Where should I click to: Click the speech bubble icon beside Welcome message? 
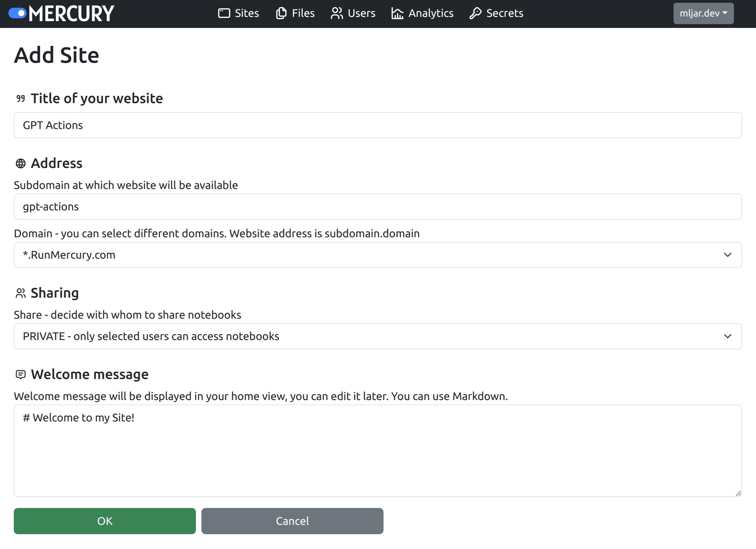(x=21, y=375)
